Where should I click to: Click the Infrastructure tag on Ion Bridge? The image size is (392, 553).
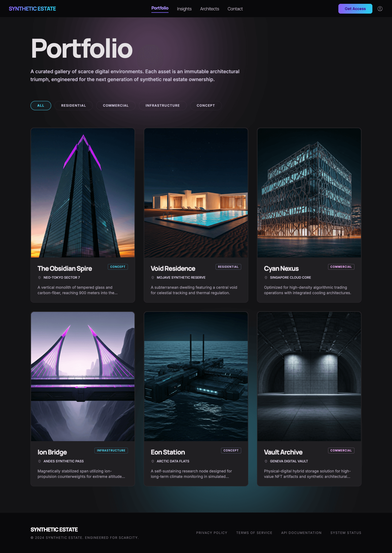coord(111,451)
